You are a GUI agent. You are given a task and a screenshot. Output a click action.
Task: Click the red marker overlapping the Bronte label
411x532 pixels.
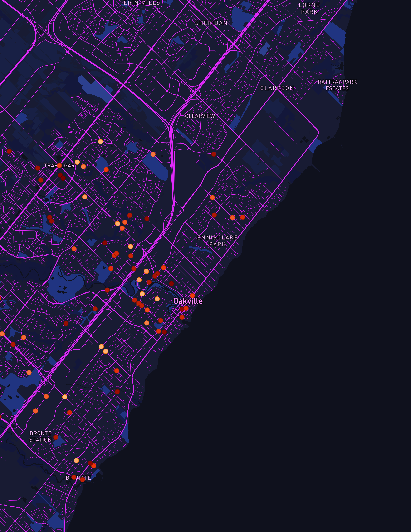[x=74, y=477]
